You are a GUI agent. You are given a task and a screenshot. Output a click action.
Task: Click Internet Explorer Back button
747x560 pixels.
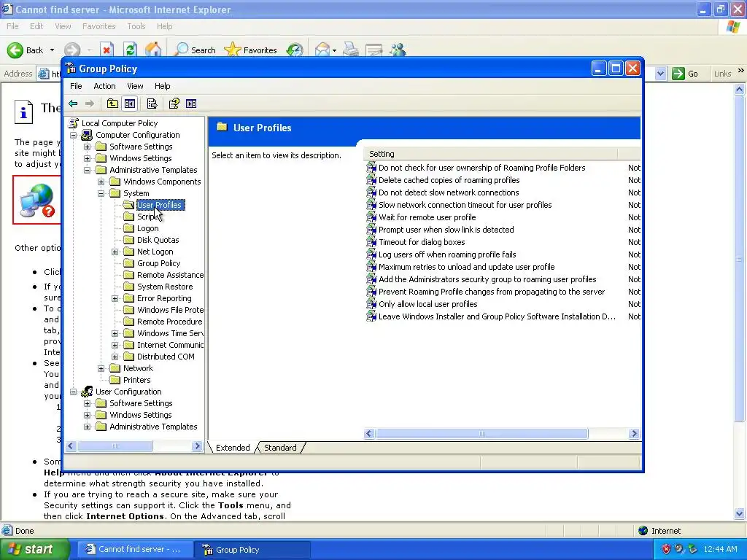pyautogui.click(x=31, y=50)
